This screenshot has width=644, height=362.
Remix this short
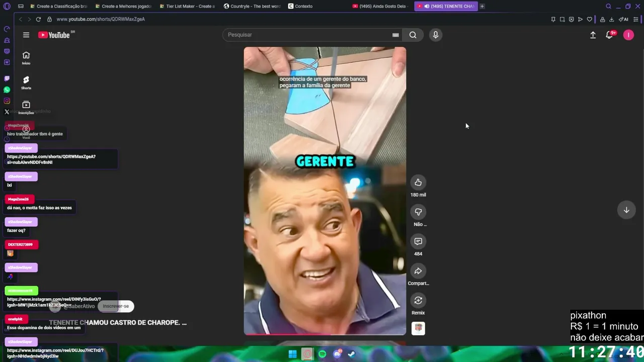tap(418, 301)
